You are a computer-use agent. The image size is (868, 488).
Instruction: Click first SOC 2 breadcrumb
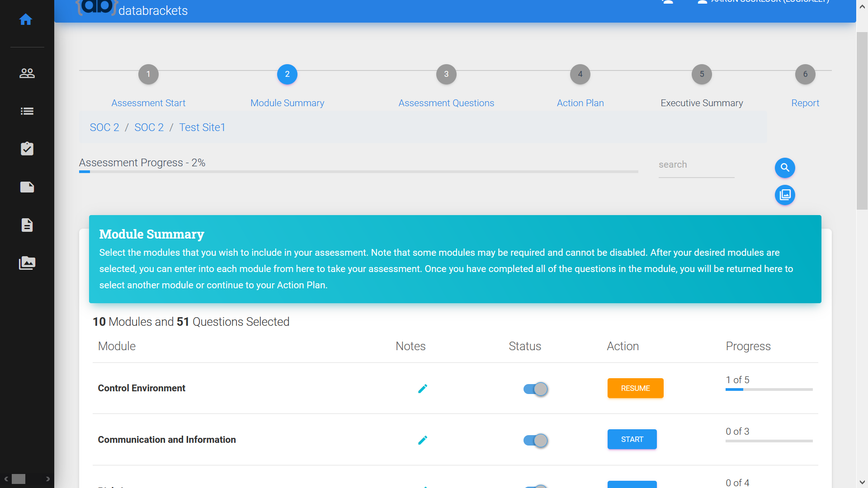(104, 127)
